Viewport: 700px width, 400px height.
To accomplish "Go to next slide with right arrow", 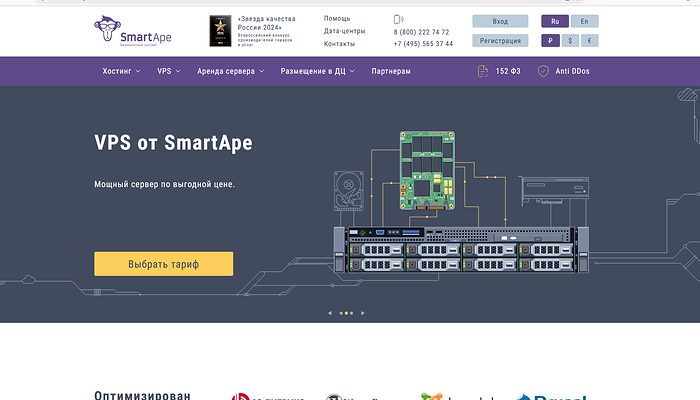I will tap(362, 313).
